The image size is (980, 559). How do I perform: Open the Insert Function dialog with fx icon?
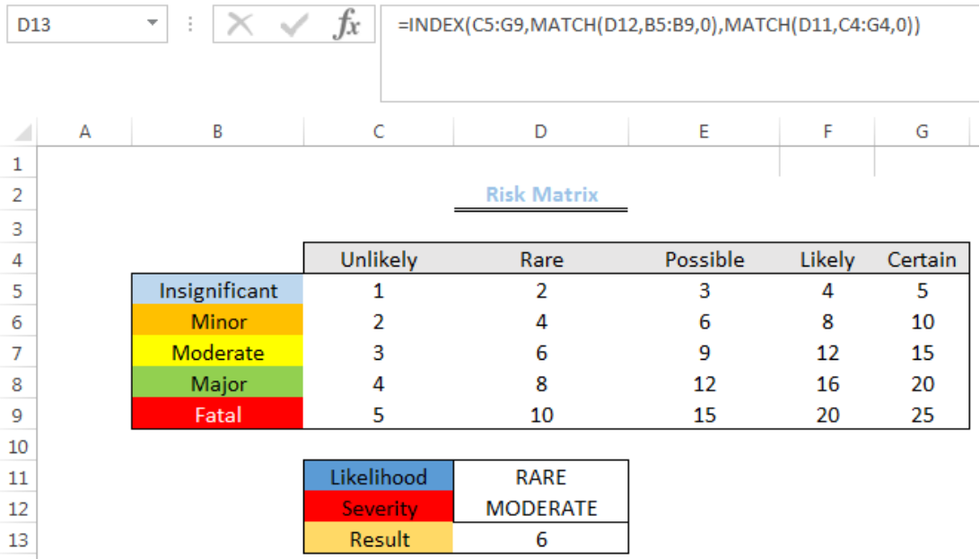[349, 24]
